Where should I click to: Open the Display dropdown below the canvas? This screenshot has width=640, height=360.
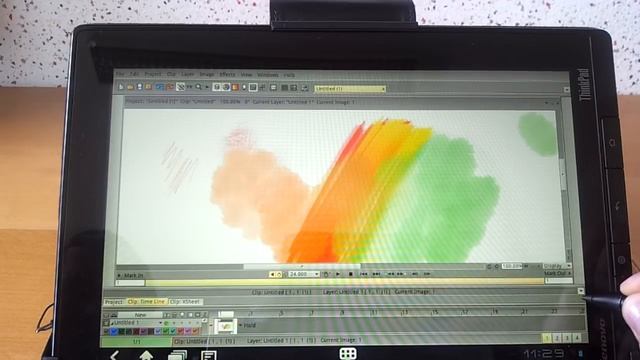557,266
